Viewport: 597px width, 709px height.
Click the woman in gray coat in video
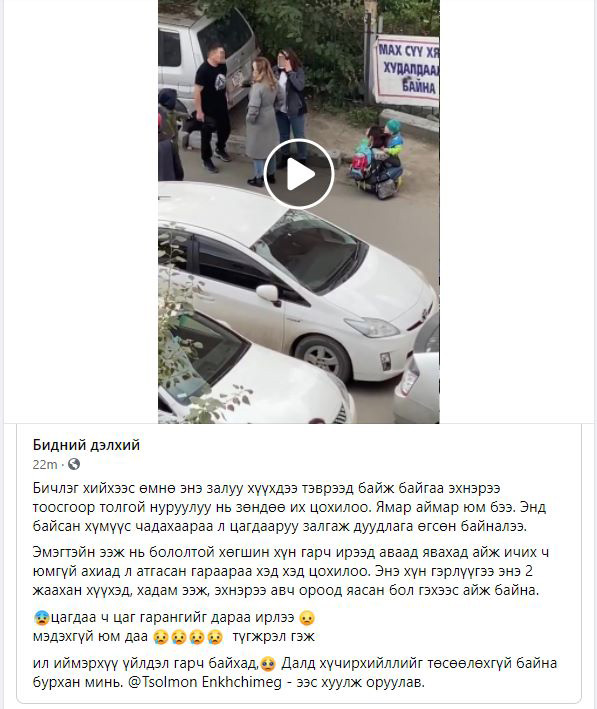[261, 122]
